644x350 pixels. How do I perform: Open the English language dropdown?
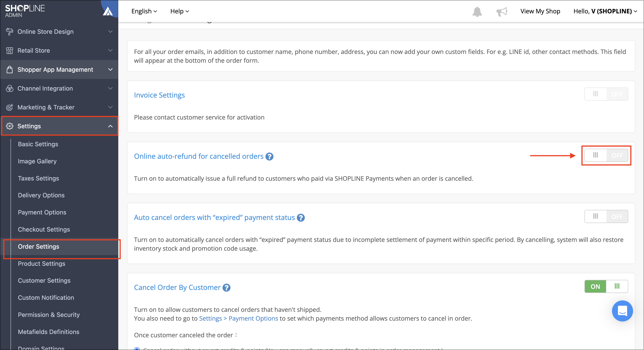[144, 11]
